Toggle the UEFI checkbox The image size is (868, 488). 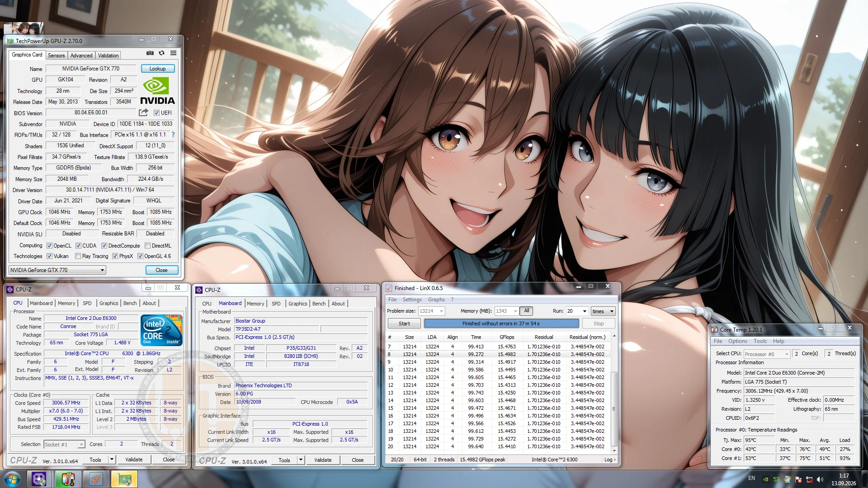pos(156,113)
